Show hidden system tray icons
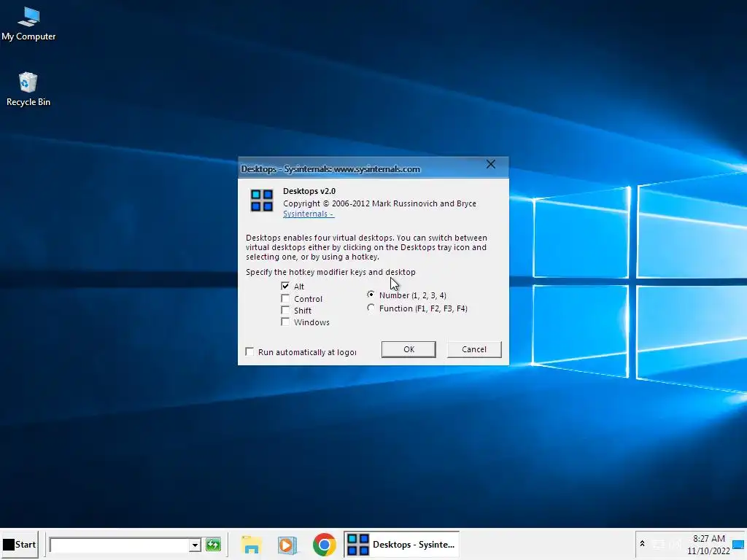 click(642, 544)
